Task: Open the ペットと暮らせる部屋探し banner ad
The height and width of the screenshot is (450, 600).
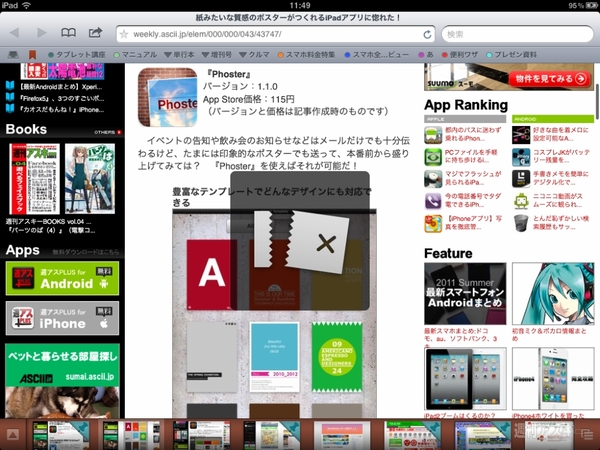Action: (x=62, y=381)
